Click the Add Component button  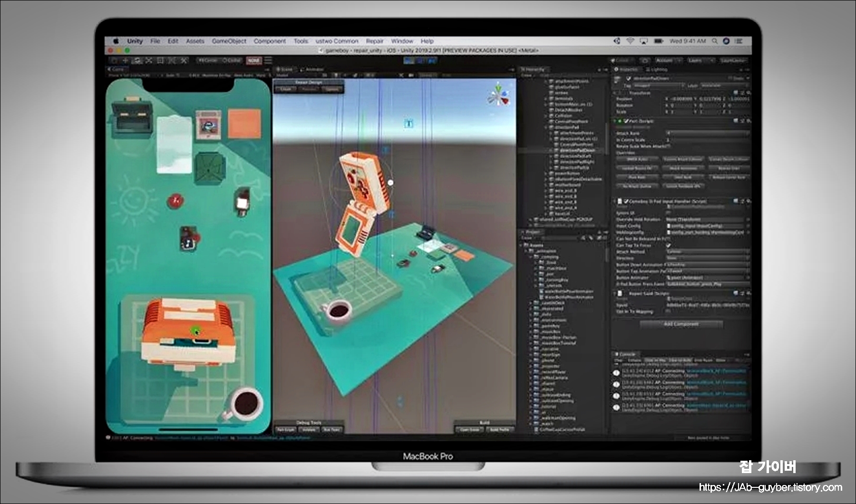[x=681, y=324]
